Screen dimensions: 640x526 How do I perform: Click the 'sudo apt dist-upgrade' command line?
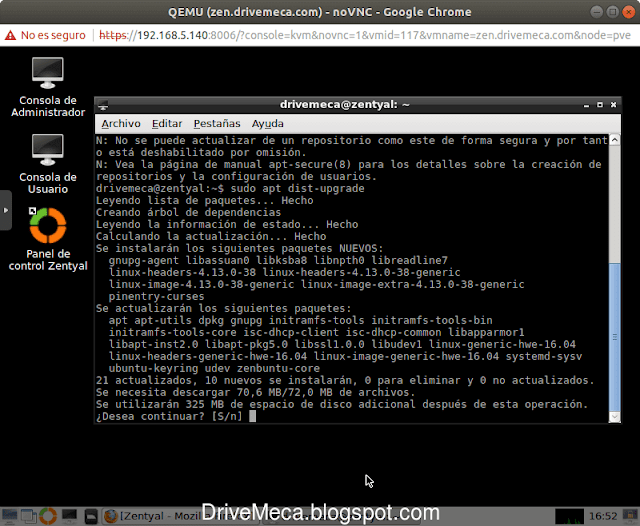(297, 188)
